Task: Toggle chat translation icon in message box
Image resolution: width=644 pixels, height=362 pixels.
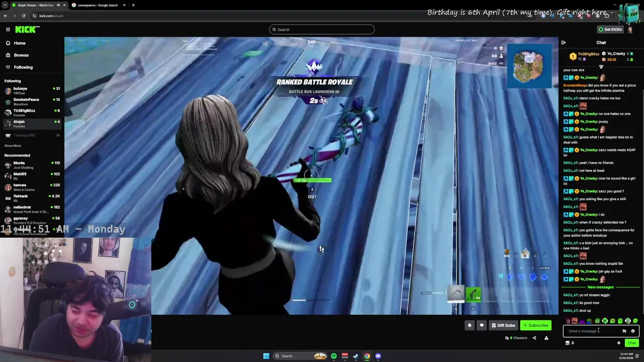Action: [624, 331]
